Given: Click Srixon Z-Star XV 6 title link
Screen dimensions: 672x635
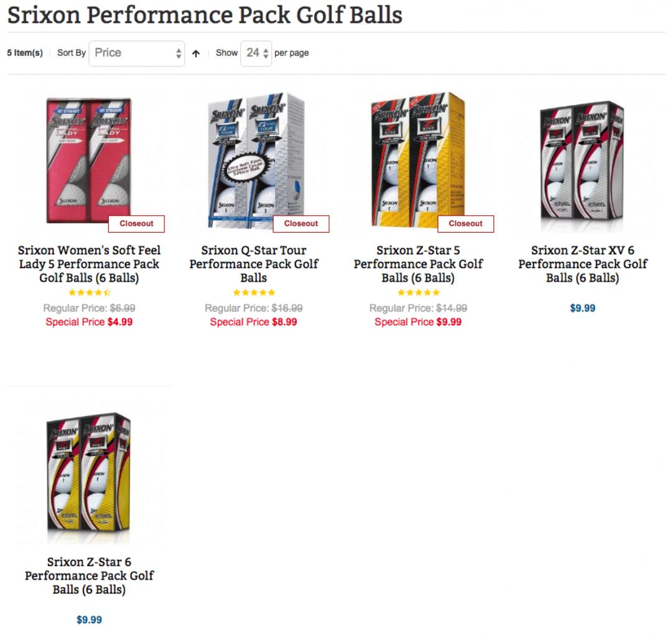Looking at the screenshot, I should point(582,264).
